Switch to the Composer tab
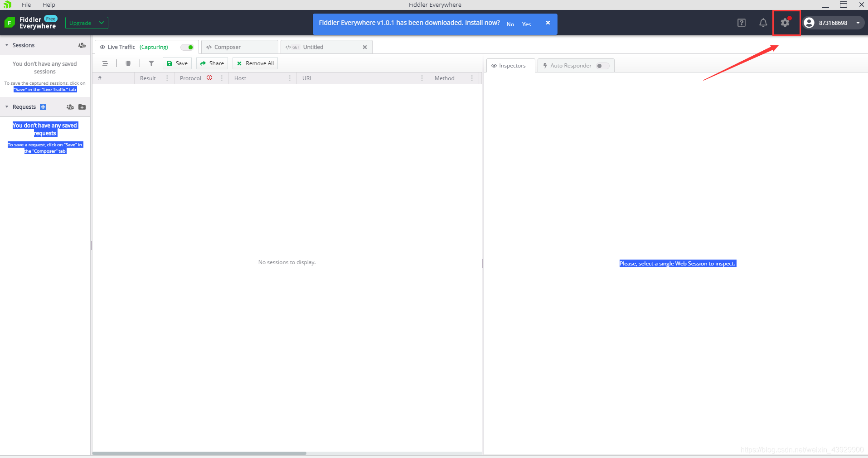 click(x=239, y=47)
